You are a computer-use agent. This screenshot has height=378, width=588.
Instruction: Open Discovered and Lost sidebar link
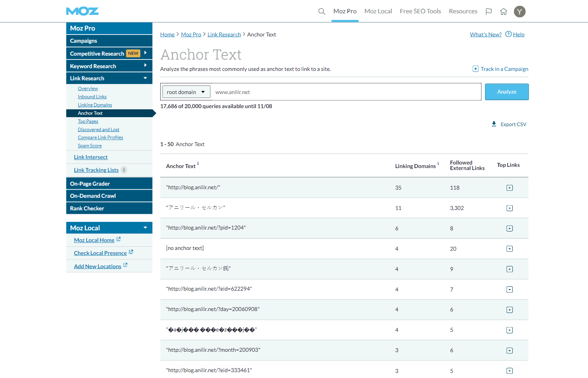pos(98,130)
